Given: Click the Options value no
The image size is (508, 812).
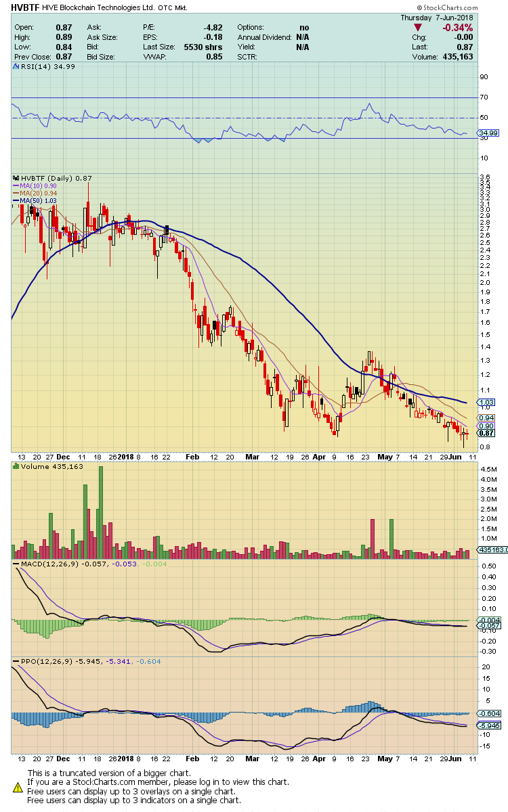Looking at the screenshot, I should coord(304,27).
